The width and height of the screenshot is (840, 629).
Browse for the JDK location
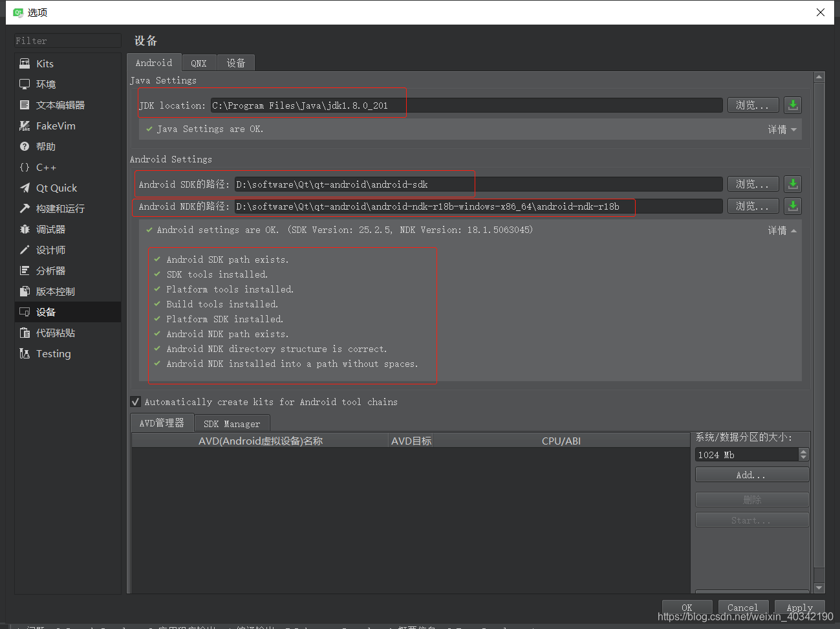753,105
